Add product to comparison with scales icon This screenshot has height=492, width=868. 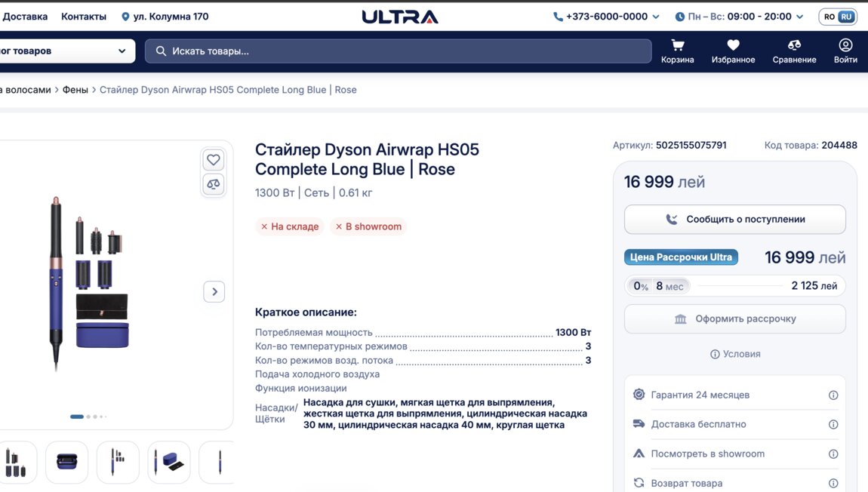click(x=214, y=184)
